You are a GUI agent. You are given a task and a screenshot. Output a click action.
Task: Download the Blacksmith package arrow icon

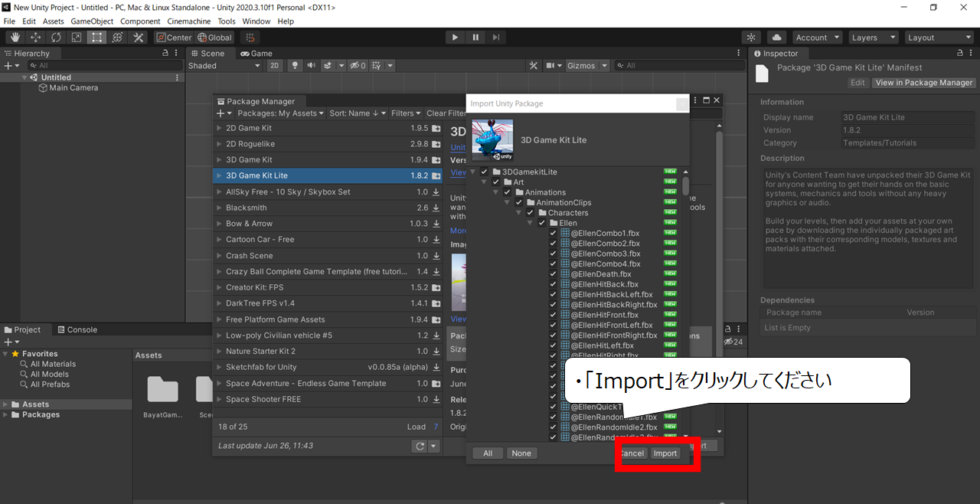coord(436,208)
